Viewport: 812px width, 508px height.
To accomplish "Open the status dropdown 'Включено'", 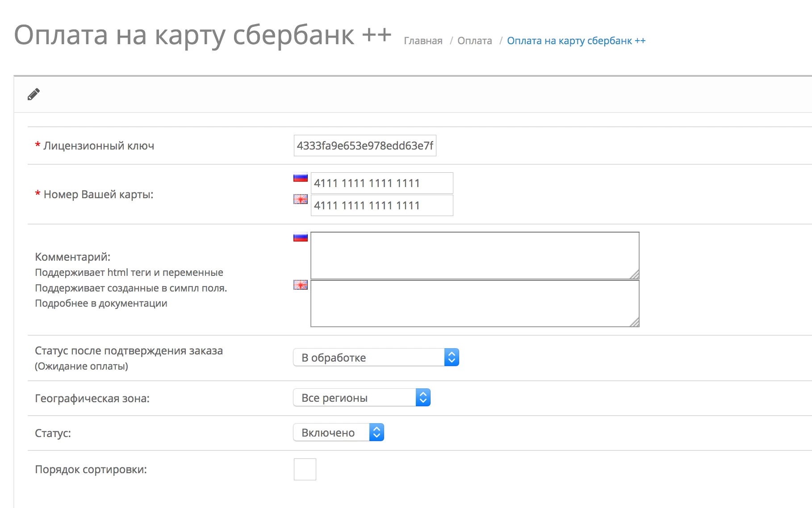I will [339, 433].
